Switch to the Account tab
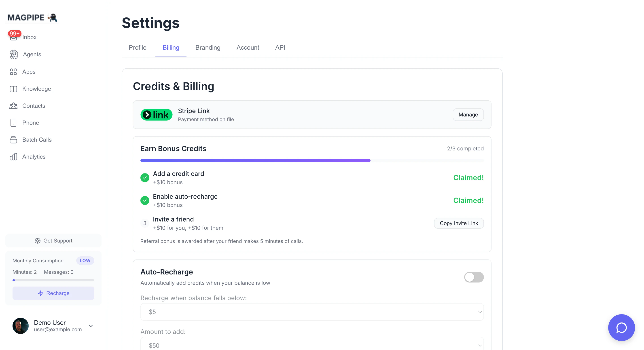 [x=248, y=47]
